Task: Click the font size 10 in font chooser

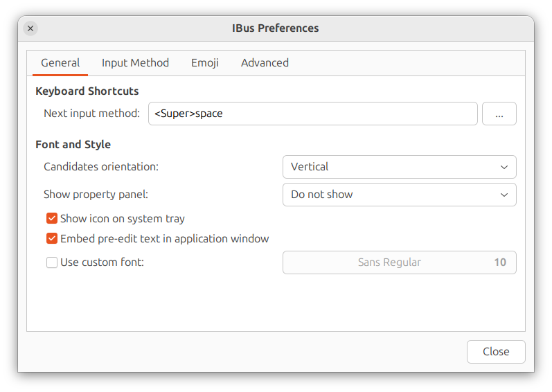Action: [x=499, y=262]
